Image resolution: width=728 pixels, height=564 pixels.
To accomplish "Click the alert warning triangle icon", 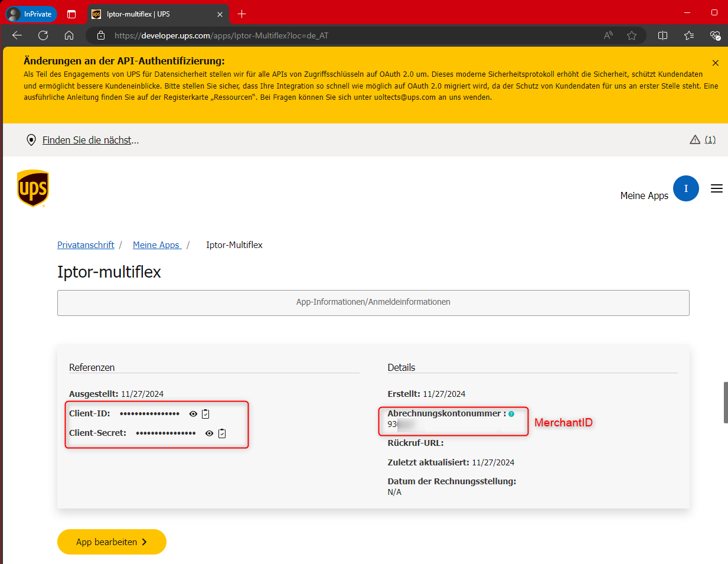I will [x=695, y=140].
